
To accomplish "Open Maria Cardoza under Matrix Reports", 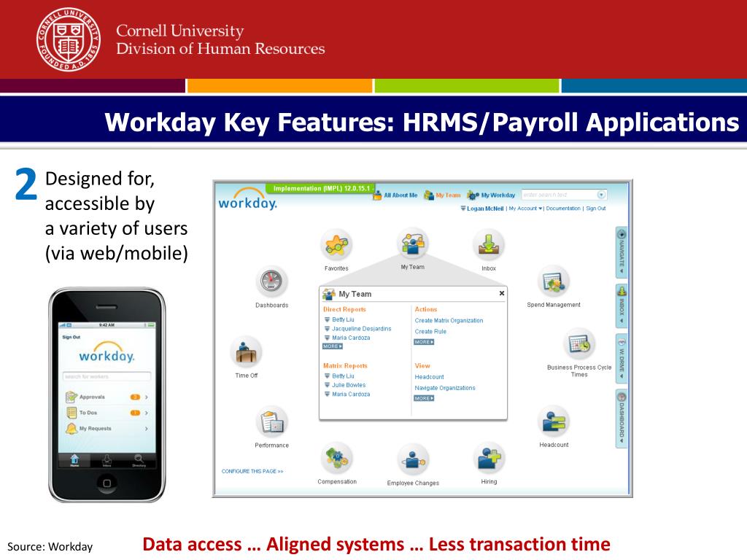I will (351, 394).
